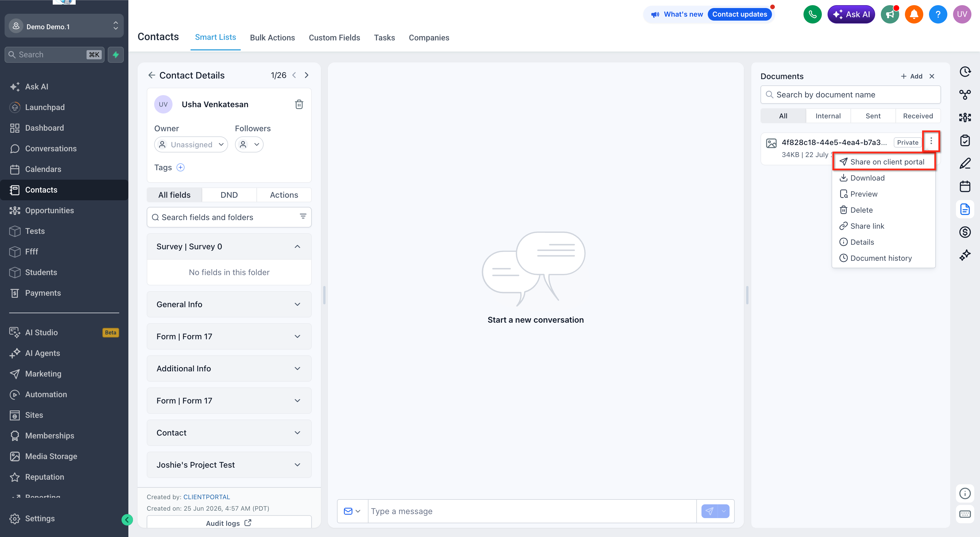The height and width of the screenshot is (537, 980).
Task: Click the Notes pencil icon in right sidebar
Action: click(965, 163)
